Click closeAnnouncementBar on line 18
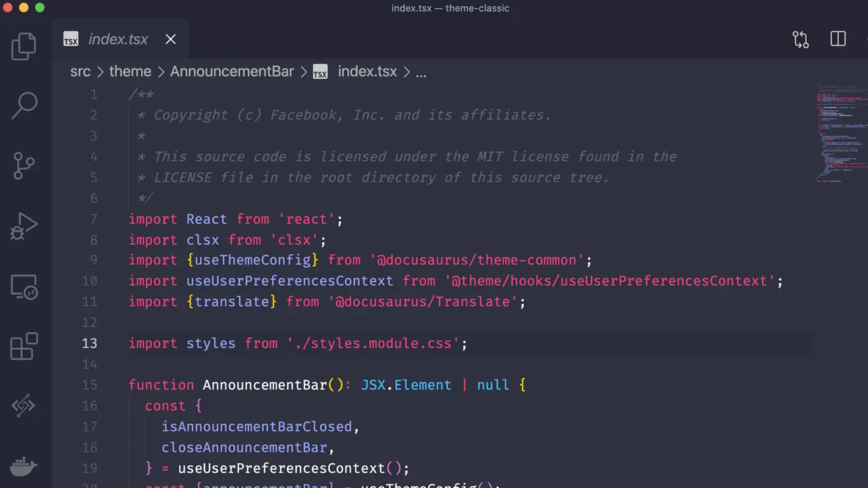The image size is (868, 488). (x=244, y=447)
